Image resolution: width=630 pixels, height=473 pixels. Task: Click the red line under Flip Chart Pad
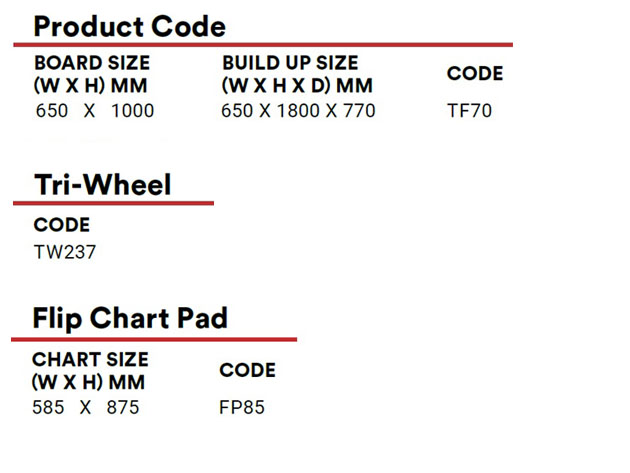154,339
